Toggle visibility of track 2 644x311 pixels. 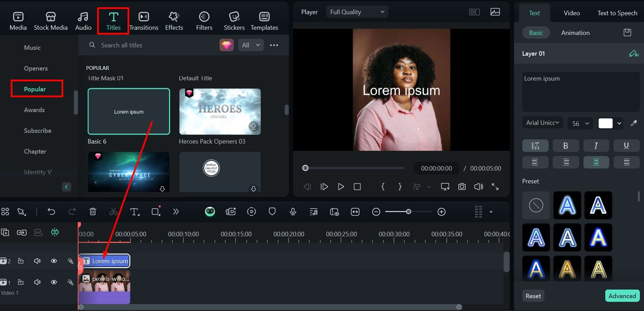click(54, 261)
